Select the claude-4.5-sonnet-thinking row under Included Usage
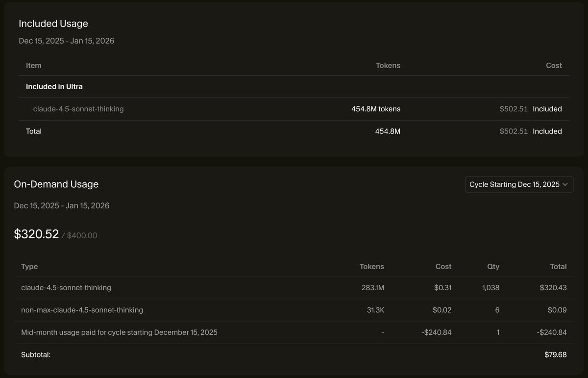Image resolution: width=588 pixels, height=378 pixels. pos(78,109)
